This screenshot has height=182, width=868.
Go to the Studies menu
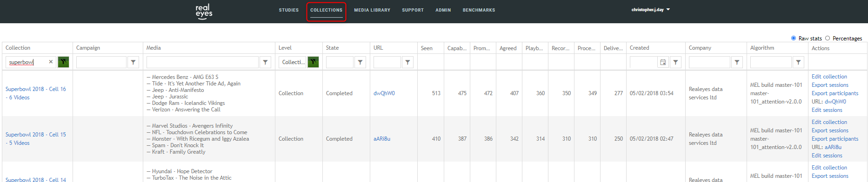coord(289,10)
